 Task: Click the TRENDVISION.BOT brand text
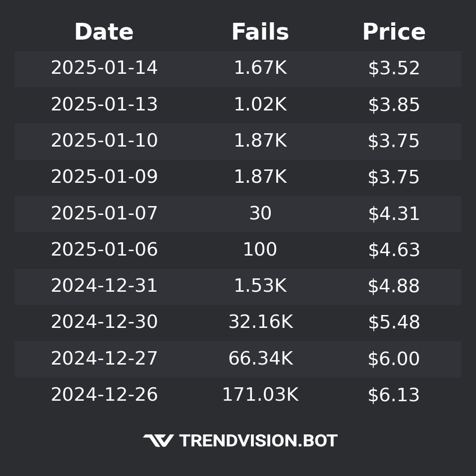click(258, 441)
